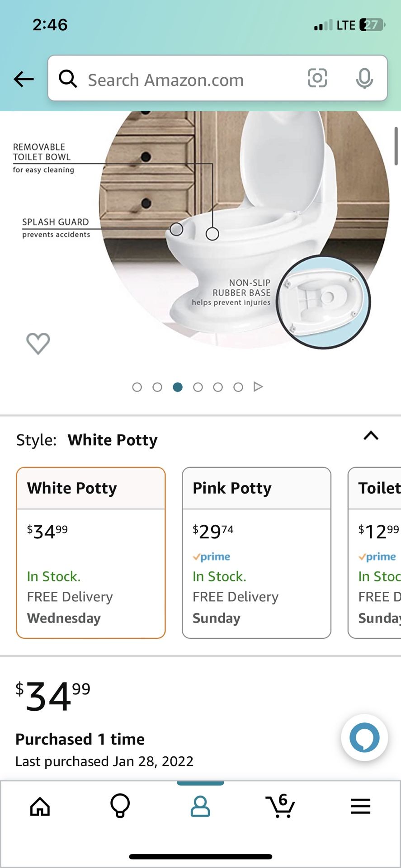Tap the microphone for voice search
This screenshot has height=868, width=401.
tap(365, 79)
